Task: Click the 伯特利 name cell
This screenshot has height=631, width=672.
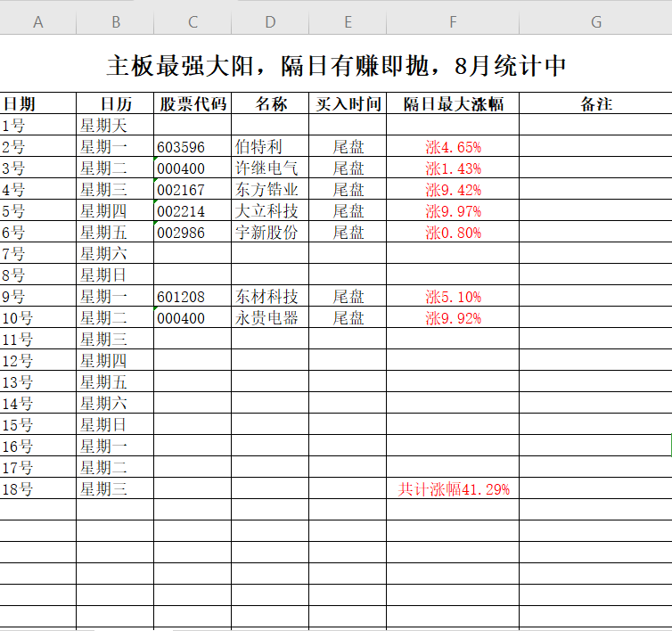Action: click(270, 147)
